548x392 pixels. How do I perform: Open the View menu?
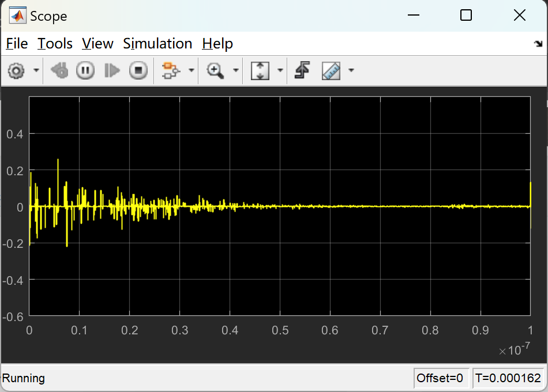[97, 44]
